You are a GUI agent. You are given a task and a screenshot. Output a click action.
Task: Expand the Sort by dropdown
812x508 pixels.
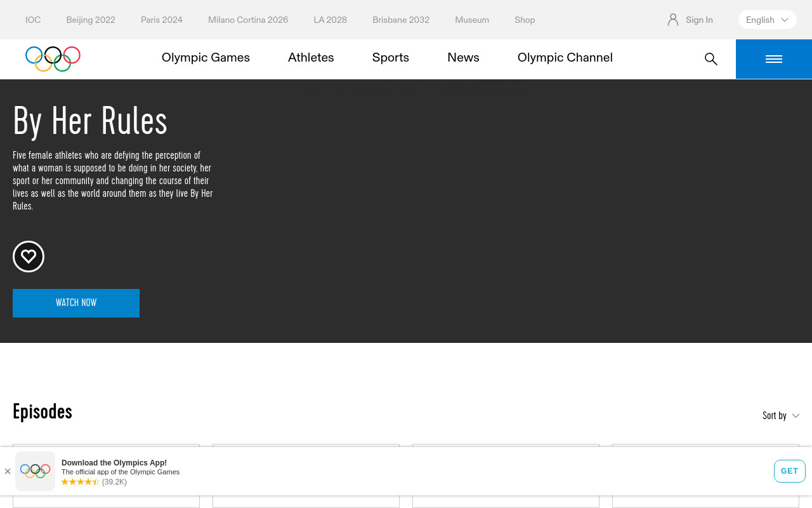(781, 415)
